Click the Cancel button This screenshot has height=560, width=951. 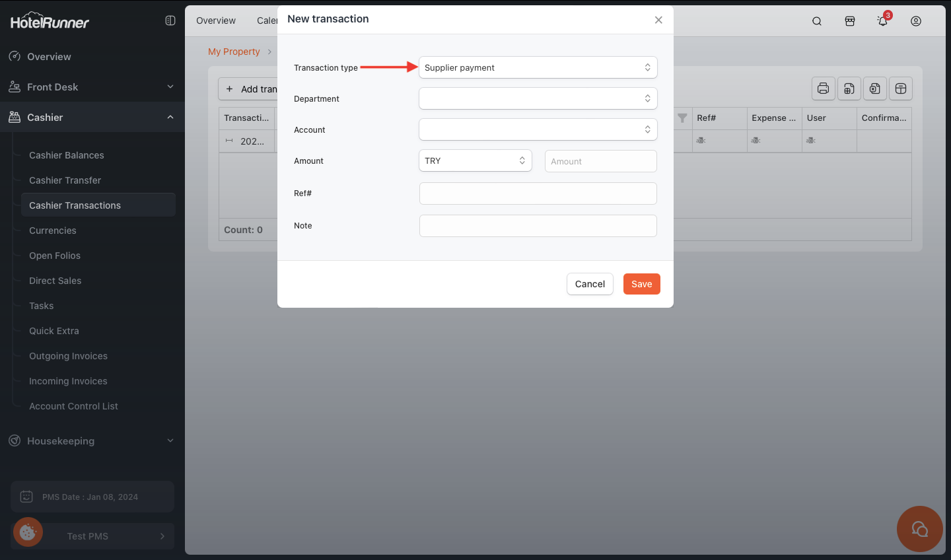click(590, 284)
